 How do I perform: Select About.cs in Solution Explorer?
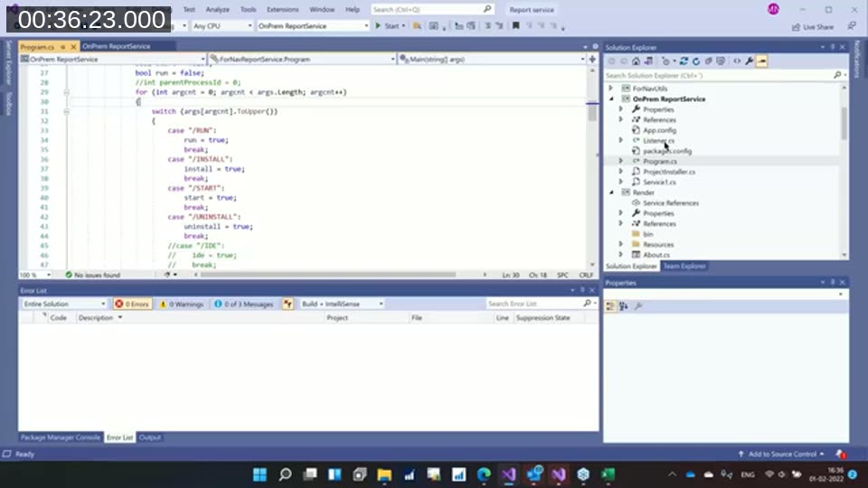(656, 255)
